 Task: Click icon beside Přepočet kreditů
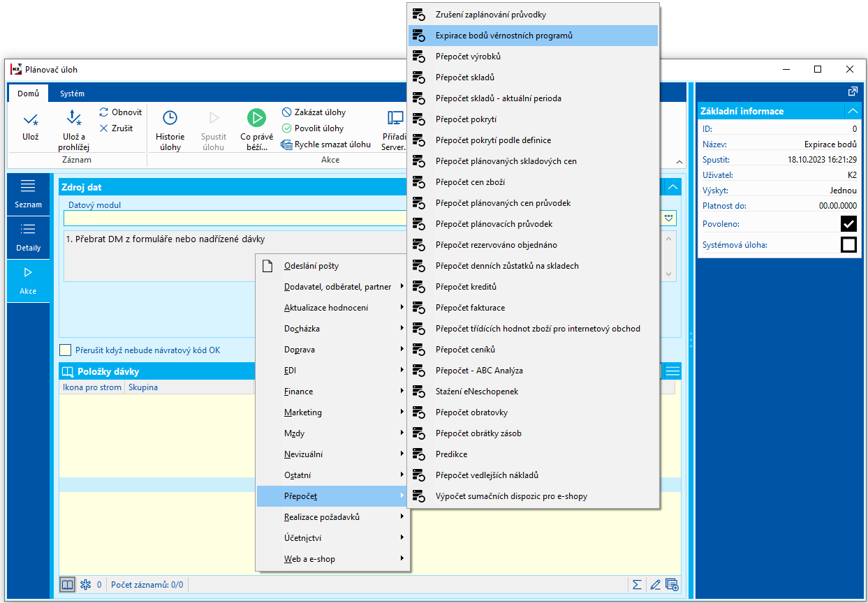(419, 287)
